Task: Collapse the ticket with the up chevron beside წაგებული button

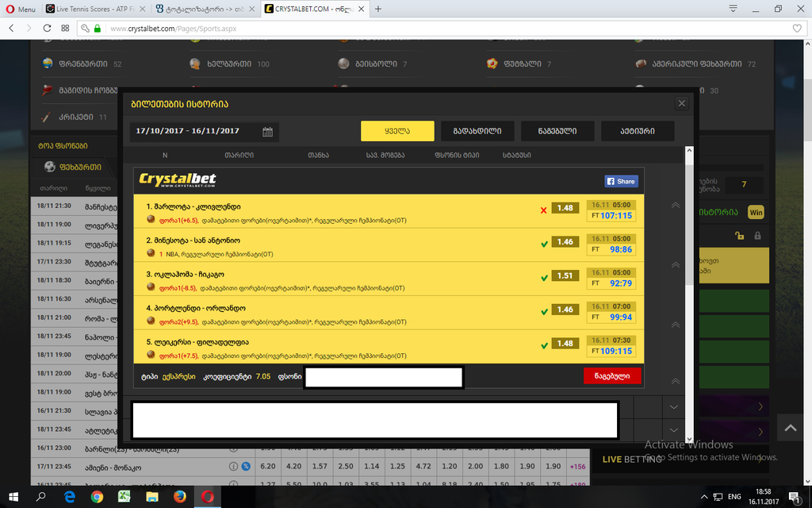Action: (676, 381)
